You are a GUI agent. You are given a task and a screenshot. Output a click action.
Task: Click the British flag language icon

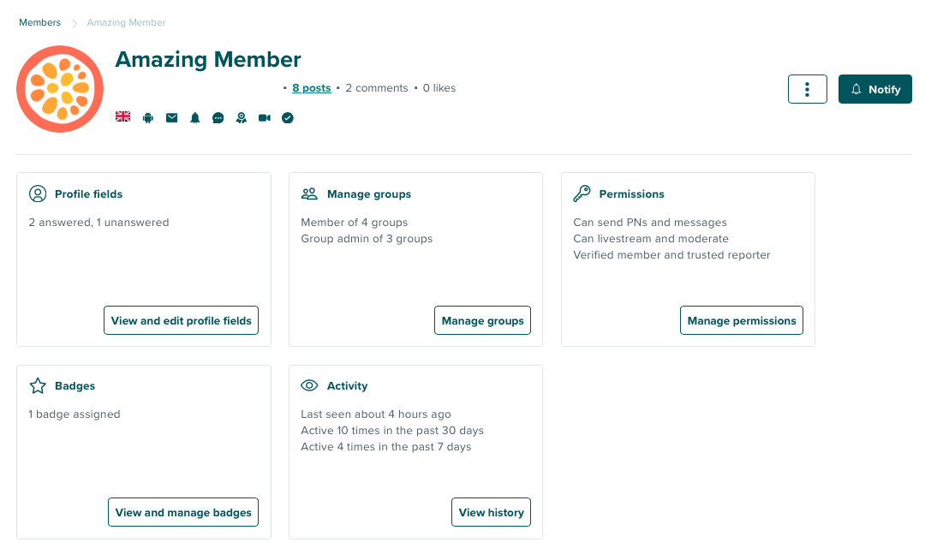tap(122, 117)
